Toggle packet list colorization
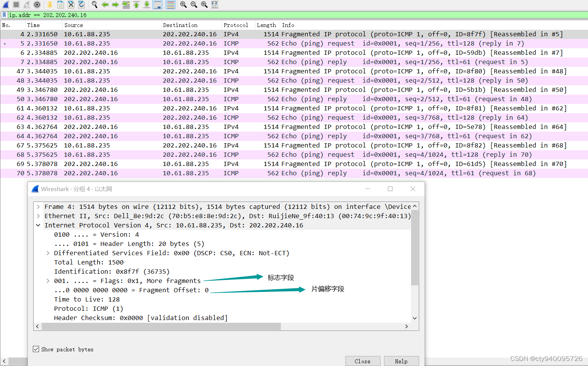The width and height of the screenshot is (588, 366). tap(170, 5)
